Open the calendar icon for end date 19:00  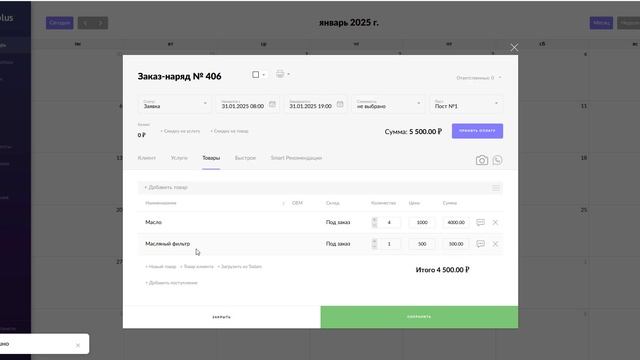pyautogui.click(x=340, y=104)
